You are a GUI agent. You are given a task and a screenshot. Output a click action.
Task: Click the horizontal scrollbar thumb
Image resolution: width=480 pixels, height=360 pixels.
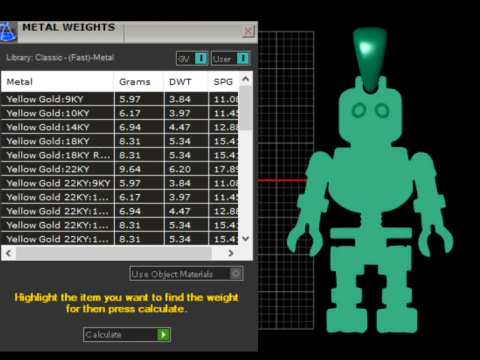click(113, 253)
